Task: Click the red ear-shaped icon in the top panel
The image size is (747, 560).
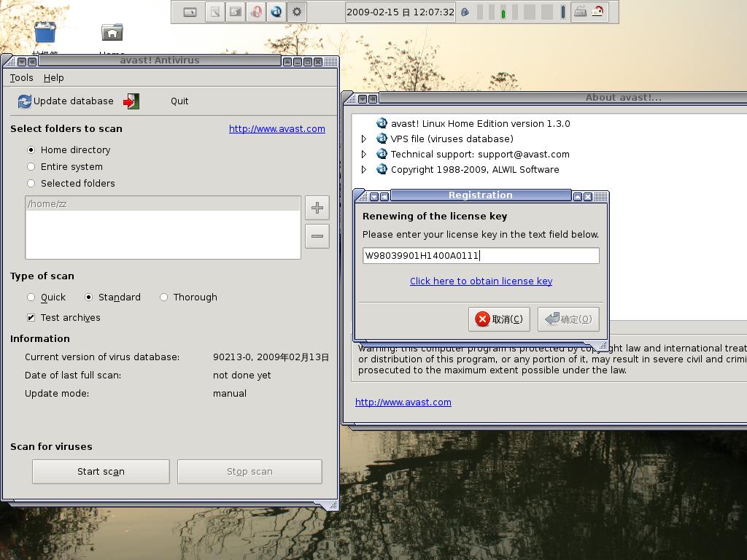Action: pyautogui.click(x=256, y=12)
